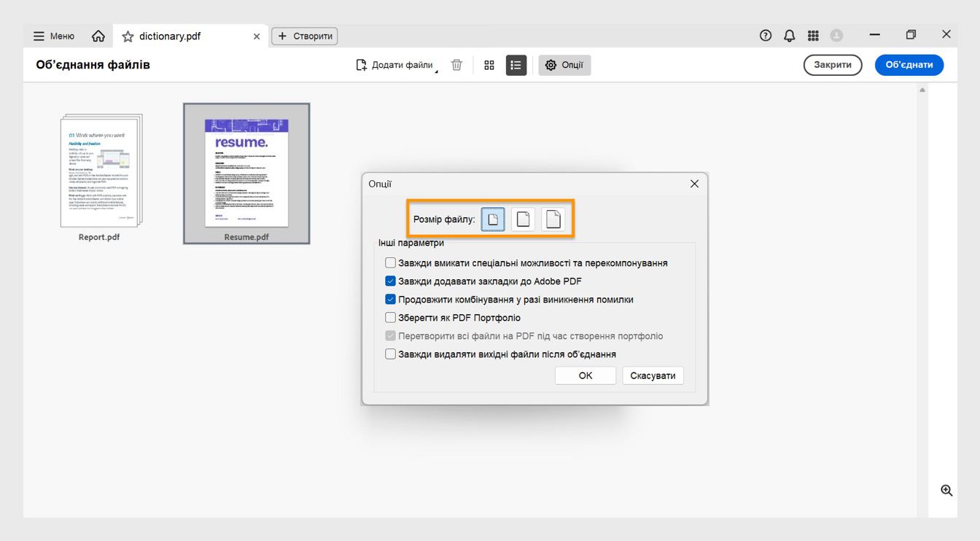Click Додати файли to add files
This screenshot has width=980, height=541.
tap(397, 65)
